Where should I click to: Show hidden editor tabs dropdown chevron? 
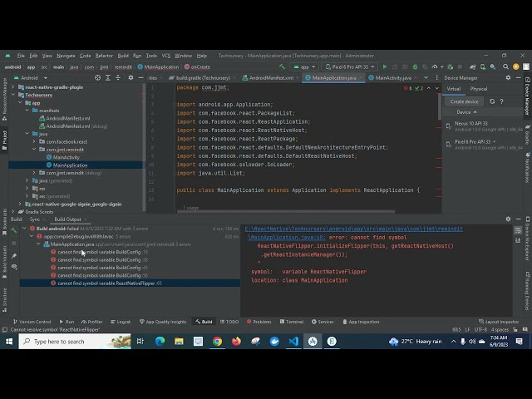click(x=426, y=77)
